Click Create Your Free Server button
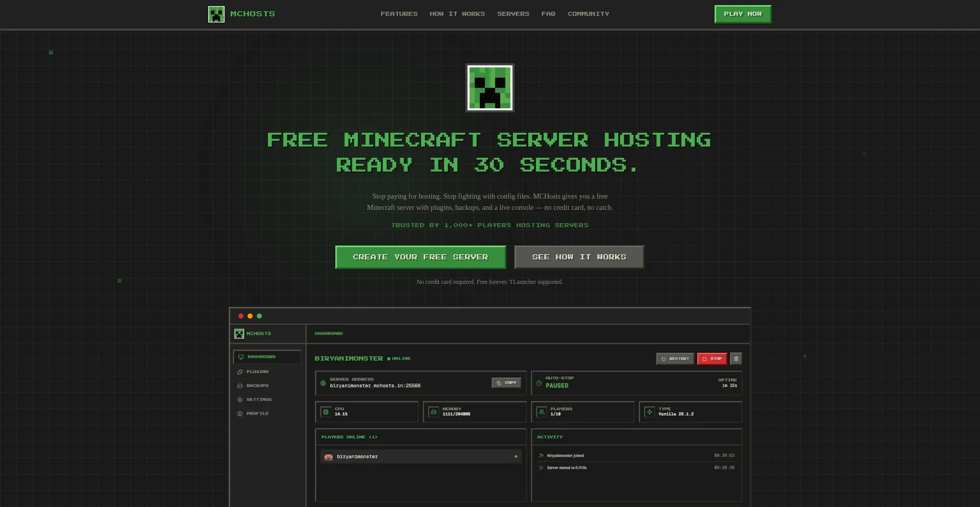980x507 pixels. (x=421, y=257)
